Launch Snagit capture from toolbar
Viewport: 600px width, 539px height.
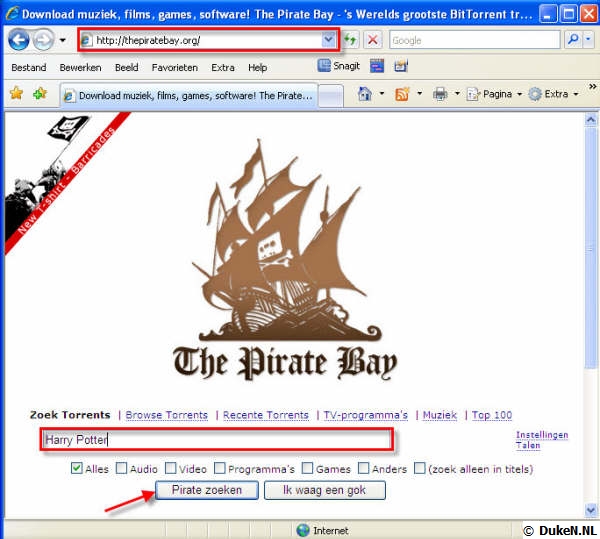pyautogui.click(x=339, y=66)
